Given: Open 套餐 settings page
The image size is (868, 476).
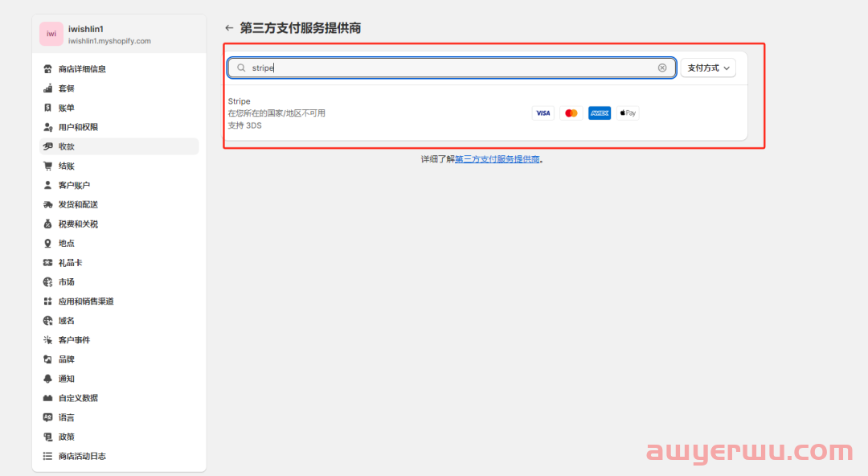Looking at the screenshot, I should pyautogui.click(x=119, y=88).
